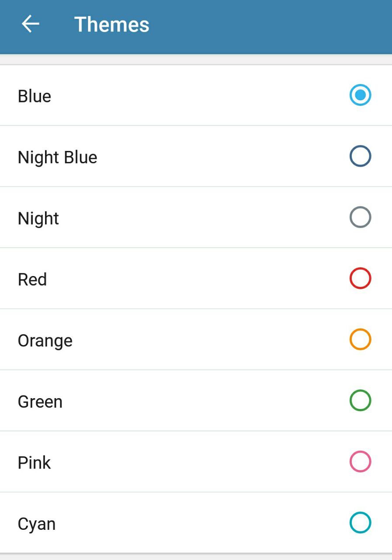The image size is (392, 560).
Task: Switch to Green using its radio button
Action: click(x=360, y=401)
